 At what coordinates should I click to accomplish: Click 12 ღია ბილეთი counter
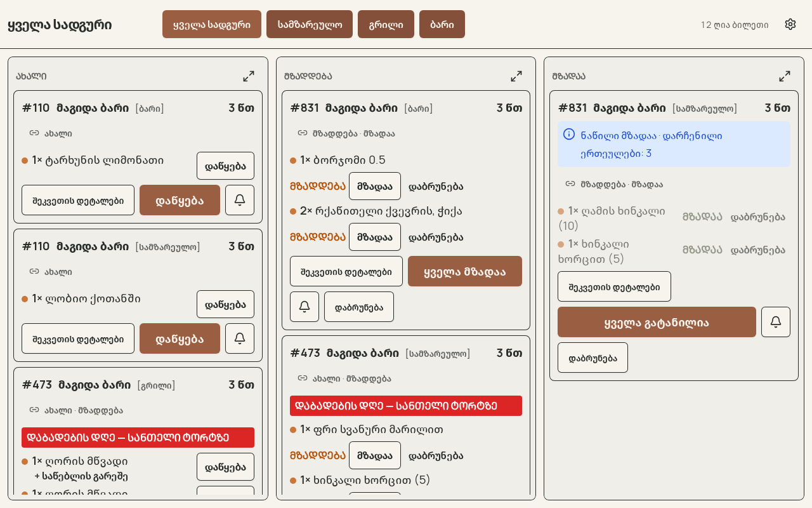pos(735,25)
